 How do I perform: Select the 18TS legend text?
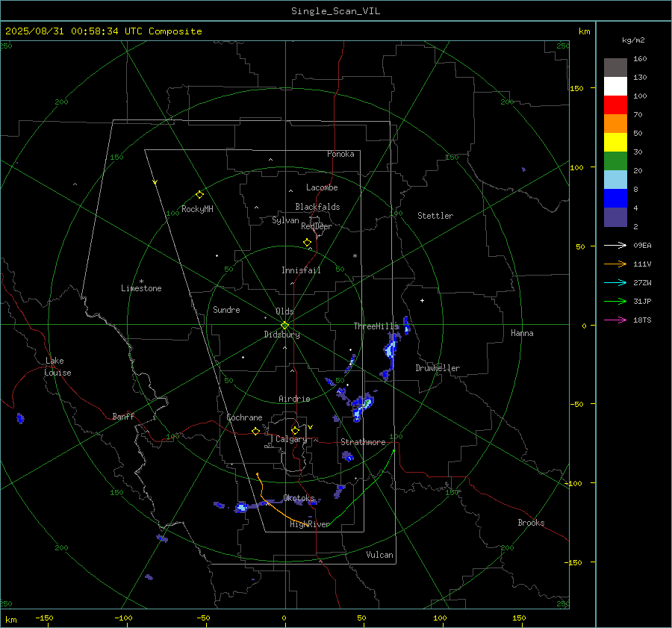(642, 320)
